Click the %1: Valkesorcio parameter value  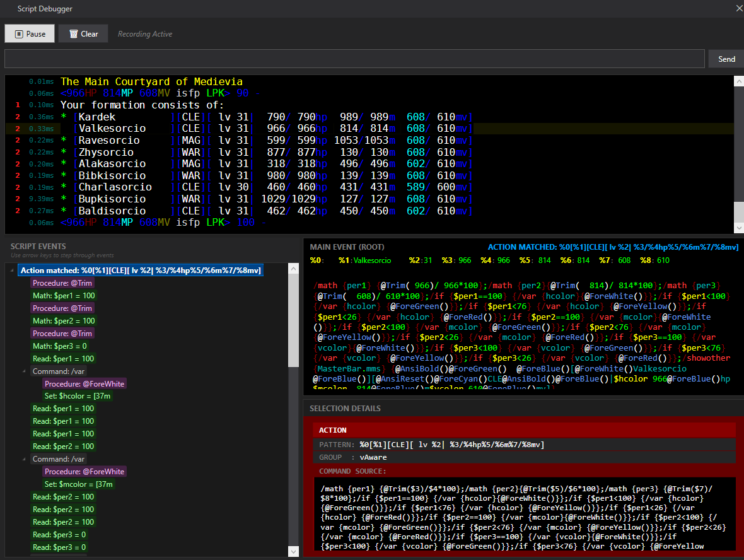pos(372,260)
